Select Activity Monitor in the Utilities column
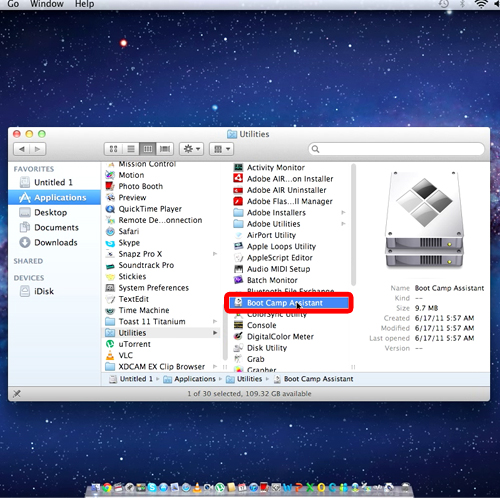The height and width of the screenshot is (500, 500). (x=276, y=168)
